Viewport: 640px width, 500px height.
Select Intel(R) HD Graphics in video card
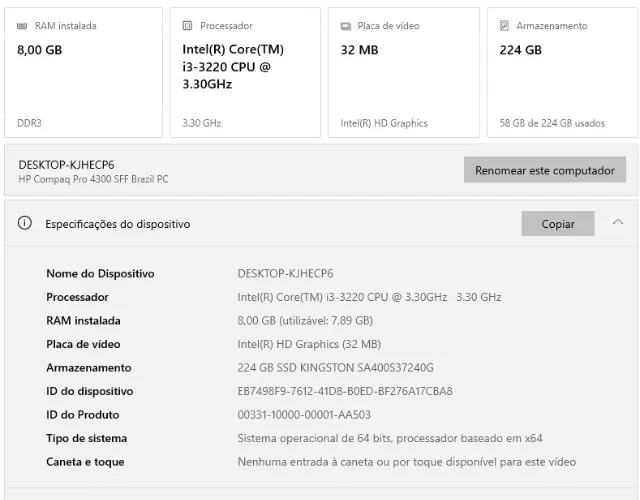tap(384, 123)
